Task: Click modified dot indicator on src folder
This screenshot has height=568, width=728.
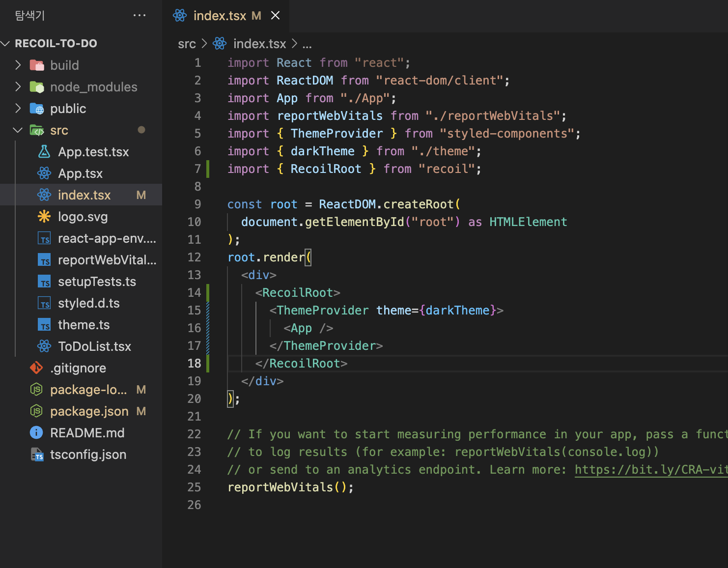Action: pos(141,130)
